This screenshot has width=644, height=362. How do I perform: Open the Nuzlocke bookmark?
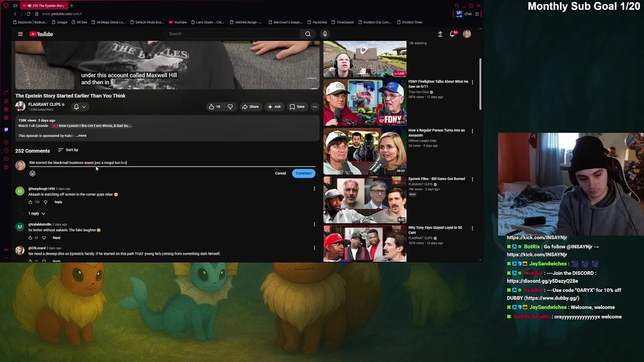click(29, 22)
